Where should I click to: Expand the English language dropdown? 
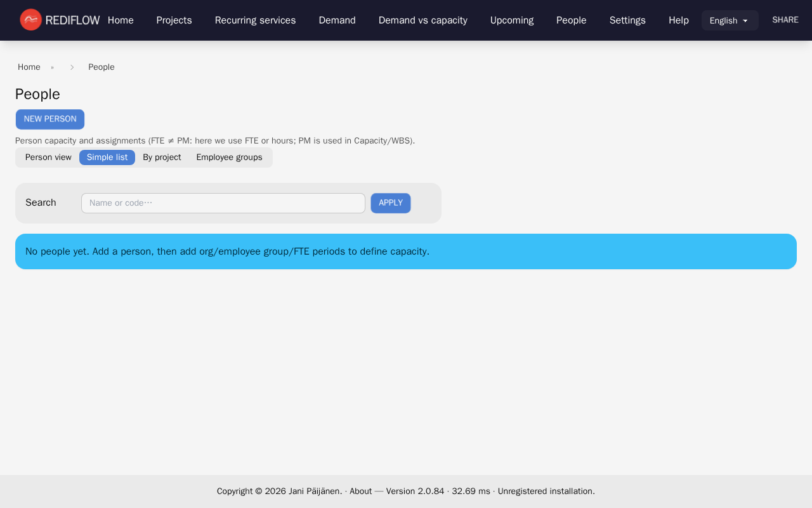(x=730, y=20)
